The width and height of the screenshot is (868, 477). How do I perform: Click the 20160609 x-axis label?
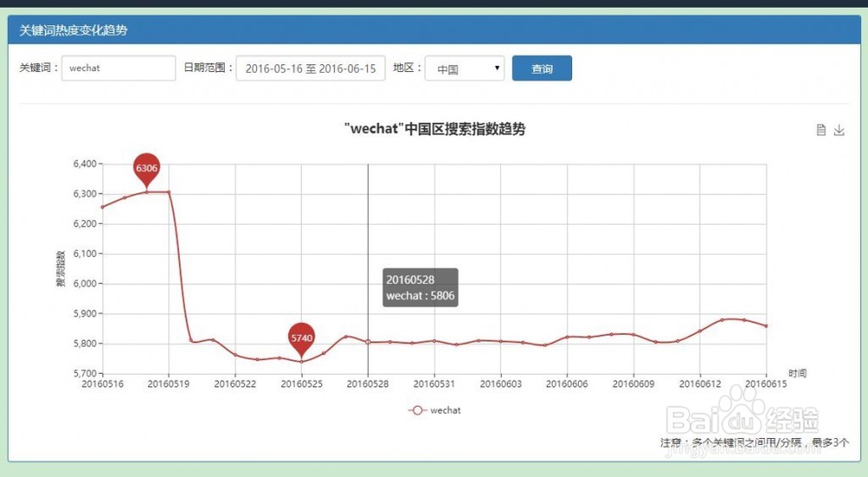click(x=634, y=384)
